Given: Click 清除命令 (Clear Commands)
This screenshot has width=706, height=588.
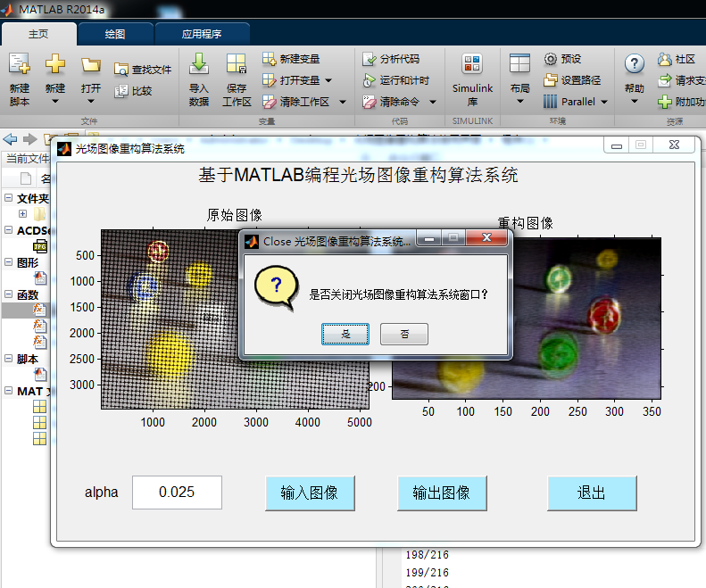Looking at the screenshot, I should tap(391, 102).
